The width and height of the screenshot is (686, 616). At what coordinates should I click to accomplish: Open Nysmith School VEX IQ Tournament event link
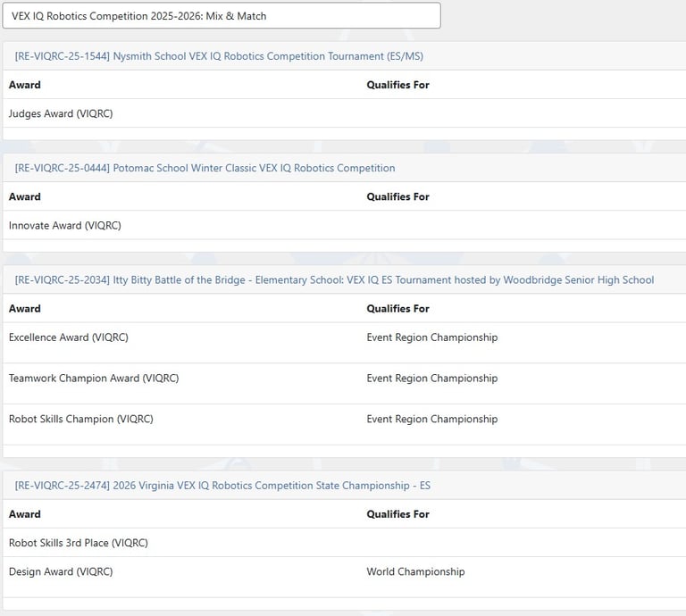(219, 56)
